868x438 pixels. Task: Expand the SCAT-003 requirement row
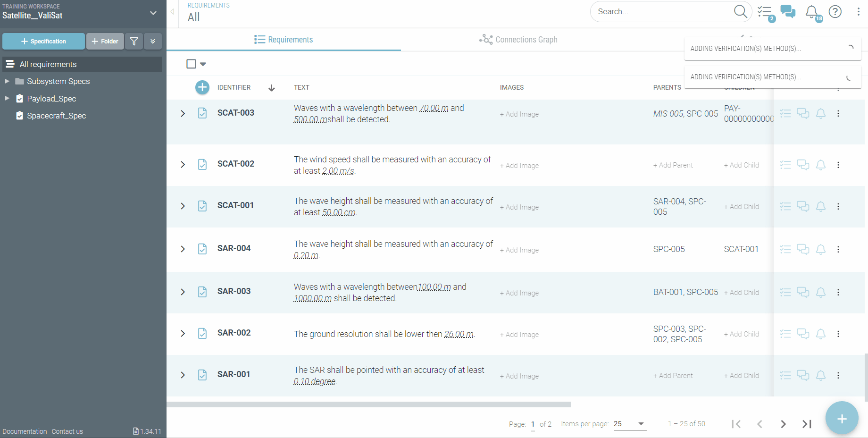coord(183,113)
